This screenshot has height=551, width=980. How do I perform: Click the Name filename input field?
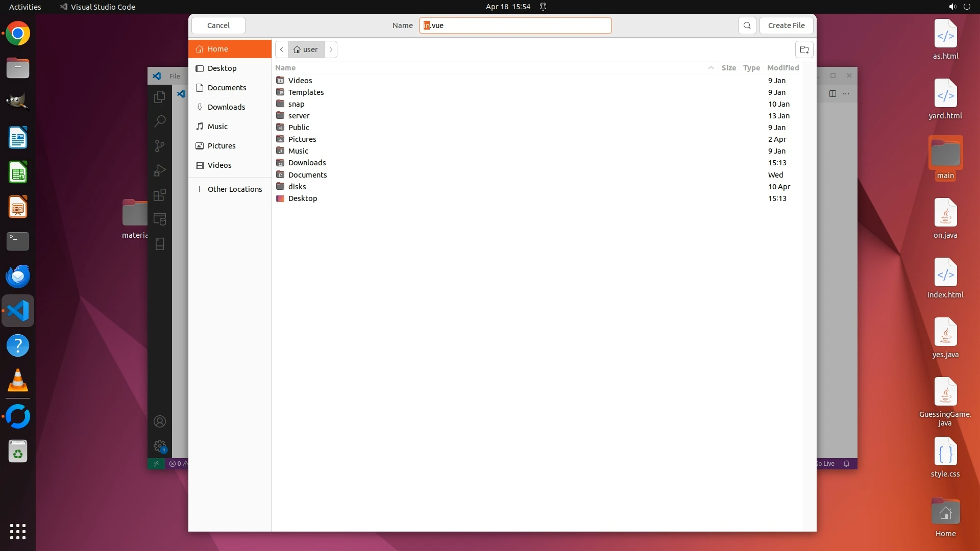516,26
